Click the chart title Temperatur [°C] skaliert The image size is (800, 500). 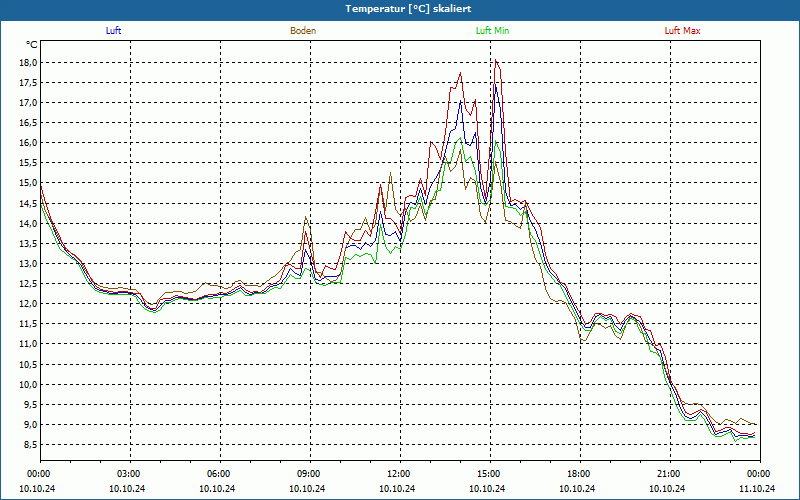pyautogui.click(x=408, y=9)
